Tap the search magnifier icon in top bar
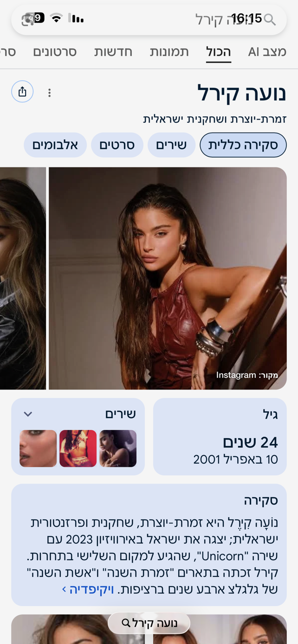Image resolution: width=298 pixels, height=644 pixels. 270,19
